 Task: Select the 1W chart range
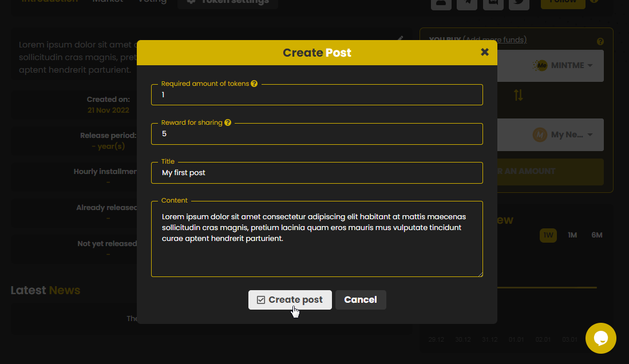(548, 235)
